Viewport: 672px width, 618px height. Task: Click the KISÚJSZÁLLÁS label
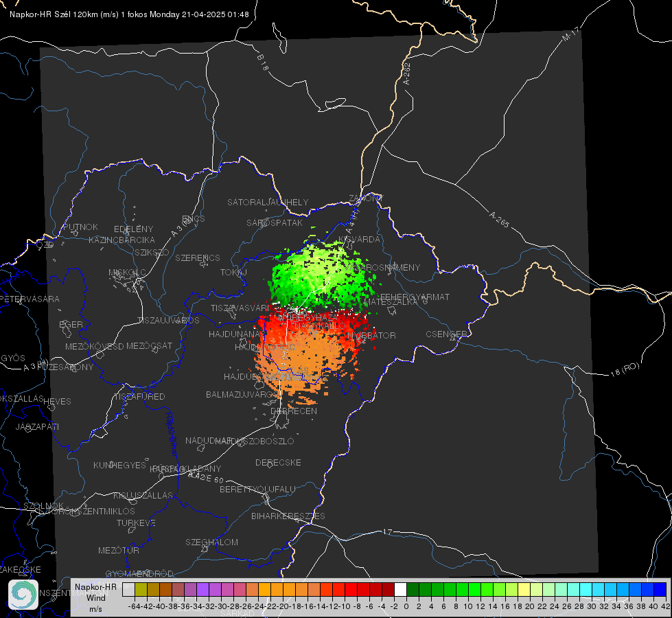pyautogui.click(x=143, y=495)
